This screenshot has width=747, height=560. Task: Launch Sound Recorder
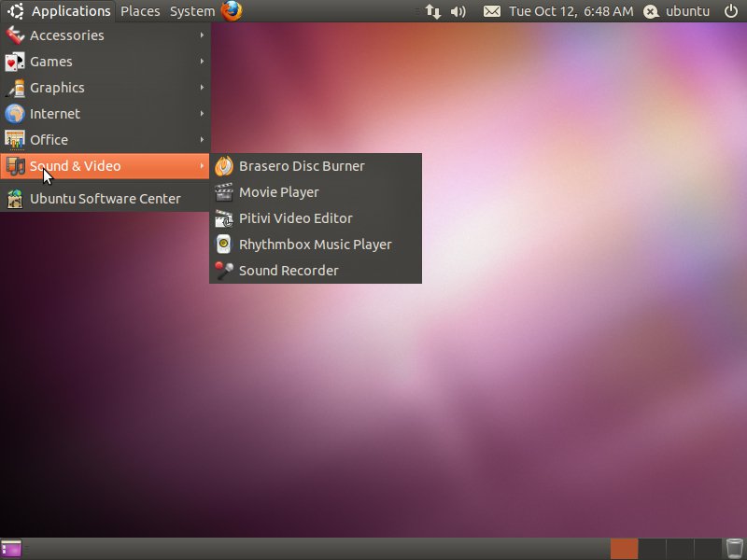316,271
